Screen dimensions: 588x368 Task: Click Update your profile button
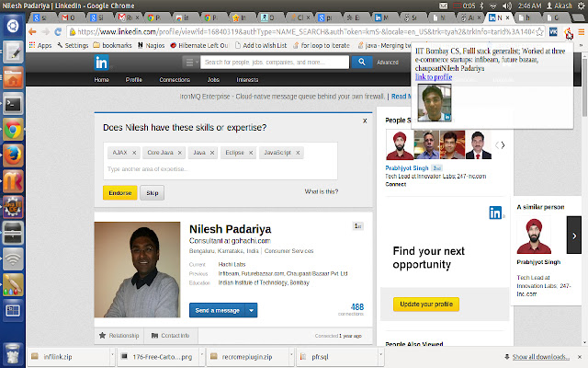coord(426,305)
